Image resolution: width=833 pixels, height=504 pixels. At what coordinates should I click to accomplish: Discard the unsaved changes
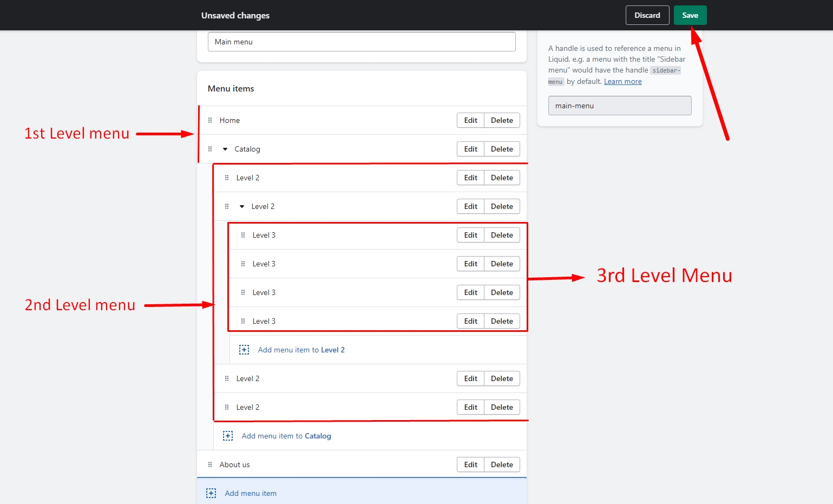point(647,15)
